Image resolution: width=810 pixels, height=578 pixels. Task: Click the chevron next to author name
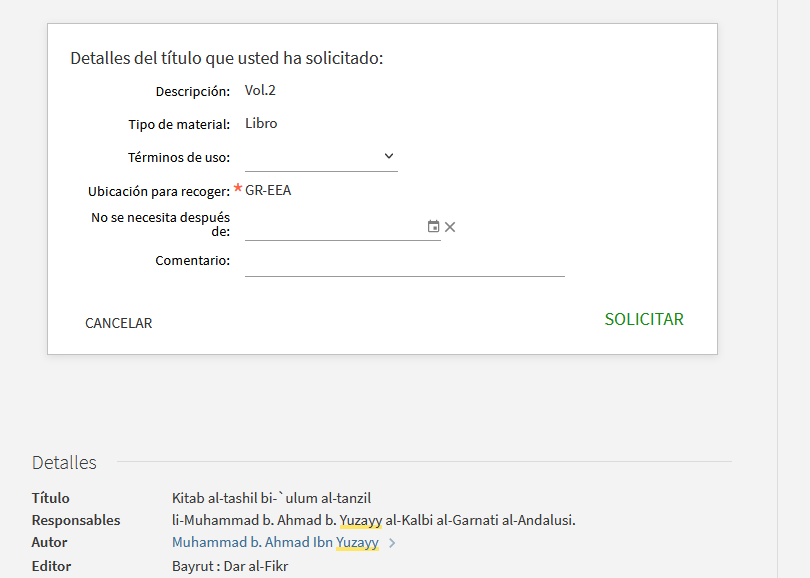click(392, 543)
